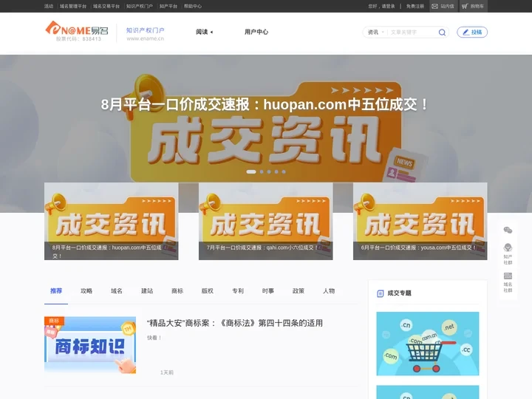Switch to the 专利 tab
Screen dimensions: 532x399
238,291
